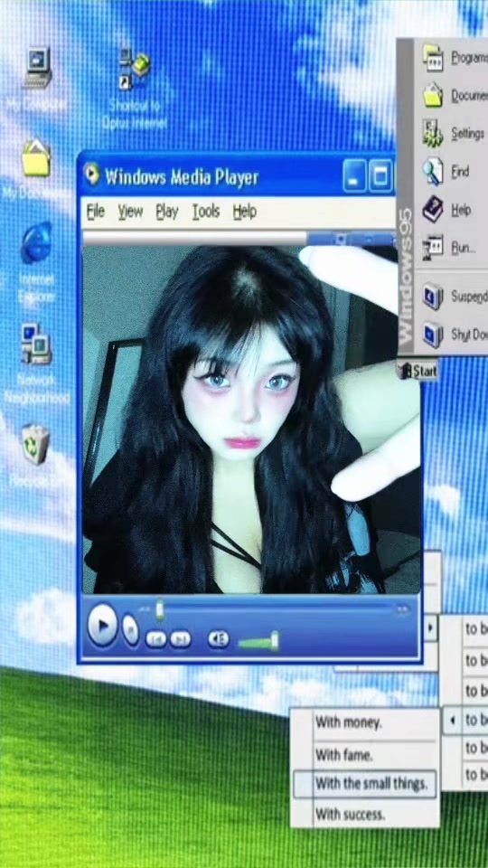This screenshot has width=488, height=868.
Task: Maximize the Windows Media Player window
Action: coord(380,176)
